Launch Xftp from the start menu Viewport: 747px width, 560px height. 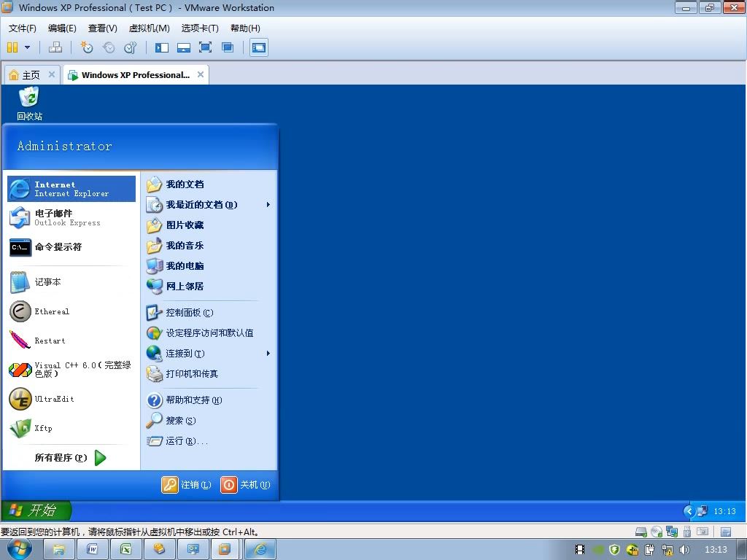pos(71,428)
